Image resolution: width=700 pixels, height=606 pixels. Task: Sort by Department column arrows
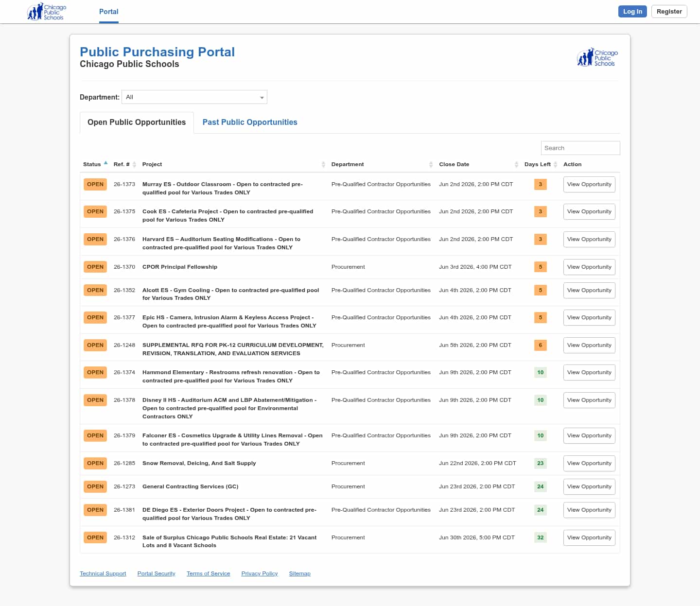point(431,165)
